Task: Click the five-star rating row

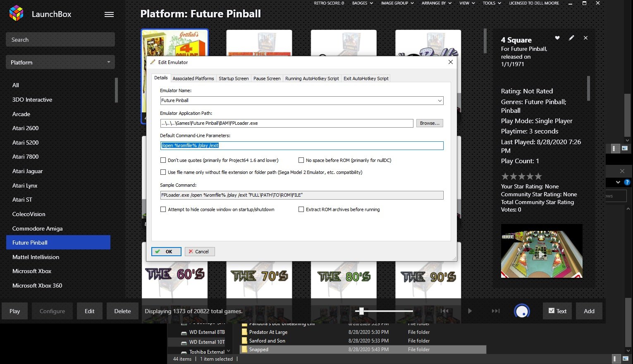Action: point(521,176)
